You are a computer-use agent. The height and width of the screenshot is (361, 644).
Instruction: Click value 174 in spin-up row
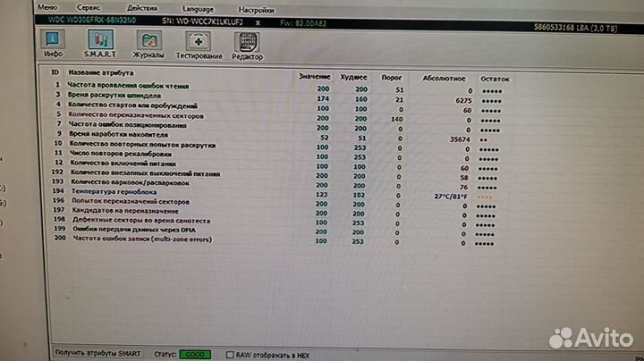point(323,98)
